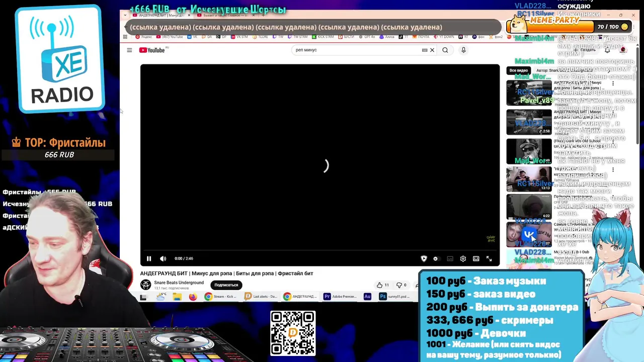
Task: Open the 2:58 АНДЕГРАУНД БИТ thumbnail
Action: pos(529,122)
